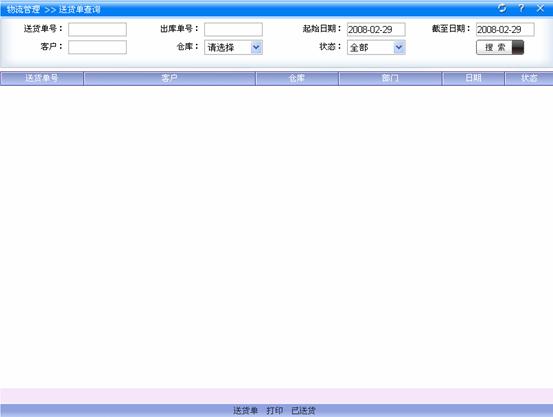
Task: Click the 送货单 link in bottom bar
Action: click(x=245, y=411)
